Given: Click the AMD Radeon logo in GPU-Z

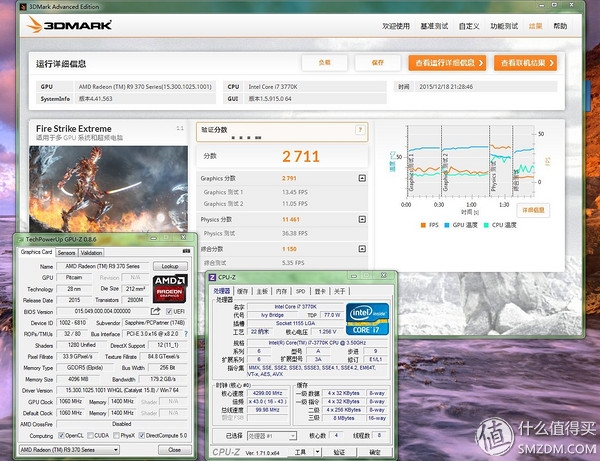Looking at the screenshot, I should [x=170, y=288].
